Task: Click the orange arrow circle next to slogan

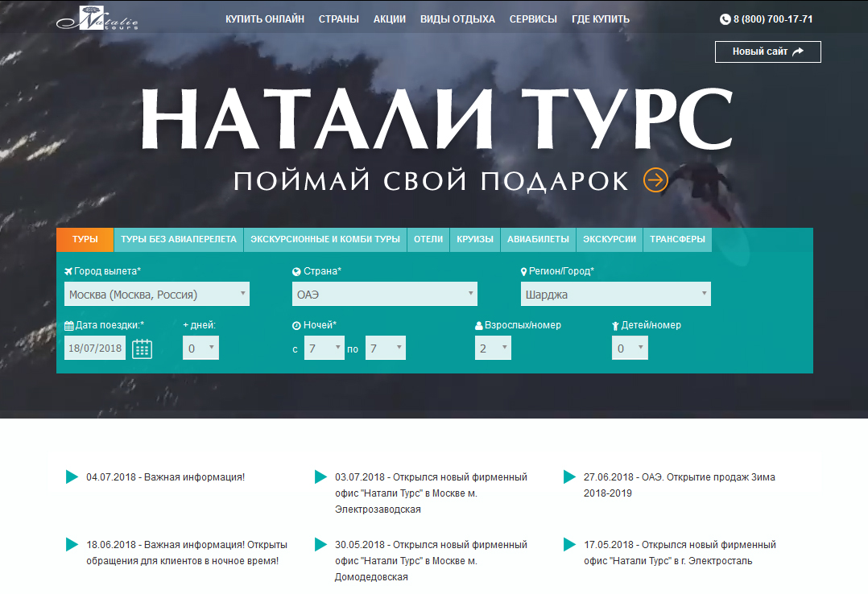Action: coord(656,179)
